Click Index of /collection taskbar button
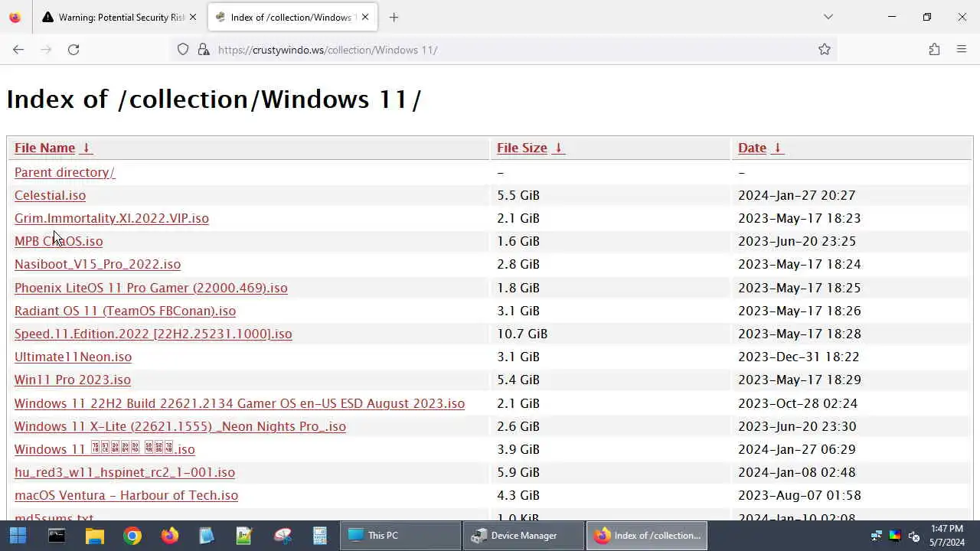 pyautogui.click(x=647, y=536)
